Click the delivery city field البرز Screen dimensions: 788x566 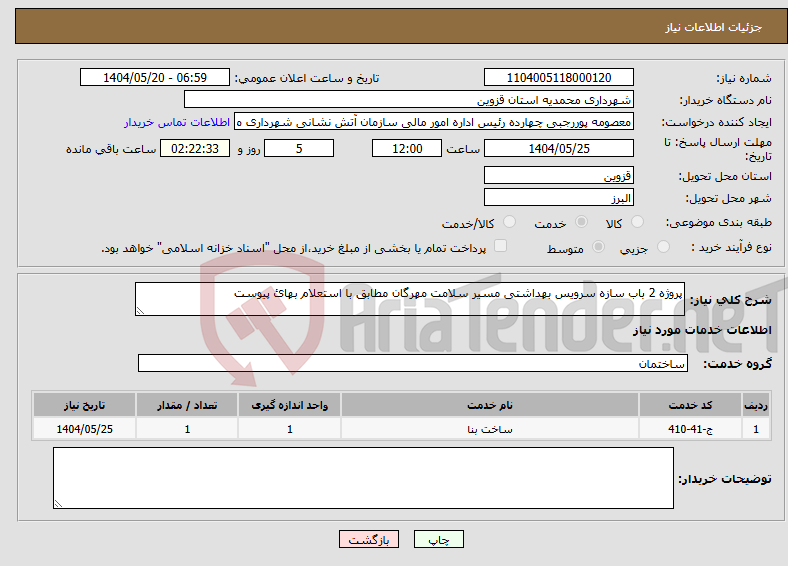558,197
